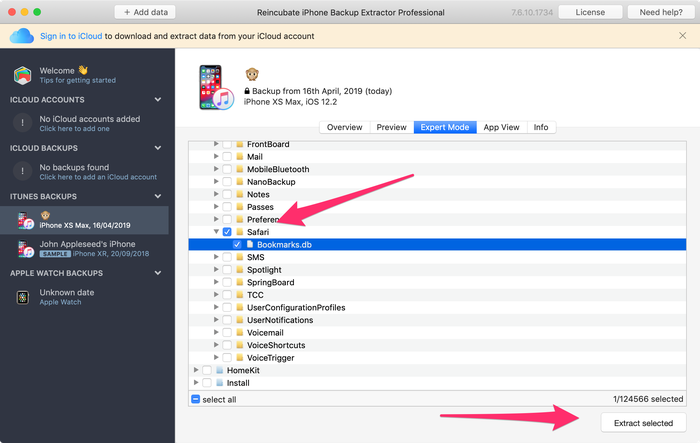
Task: Click the iCloud cloud icon in banner
Action: pos(21,36)
